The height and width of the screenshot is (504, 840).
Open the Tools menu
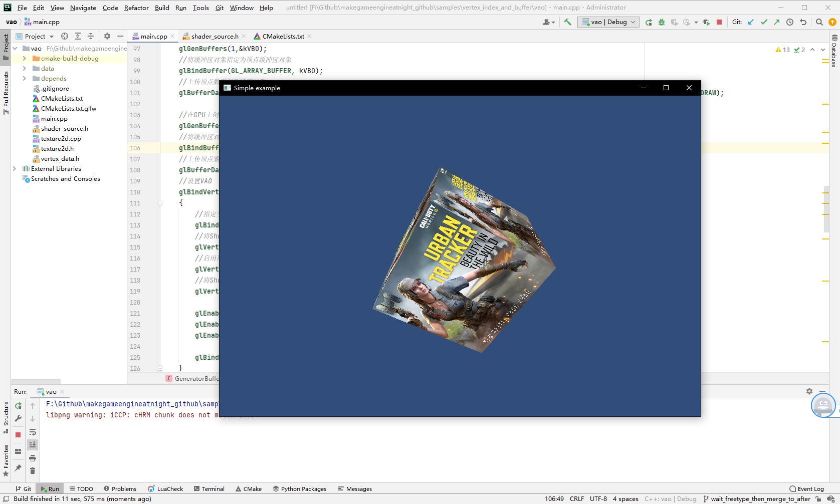(200, 8)
